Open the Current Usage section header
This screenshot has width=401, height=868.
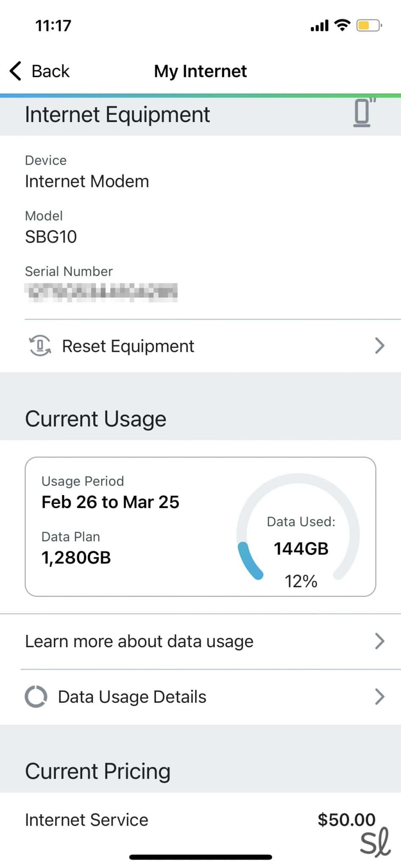point(95,418)
